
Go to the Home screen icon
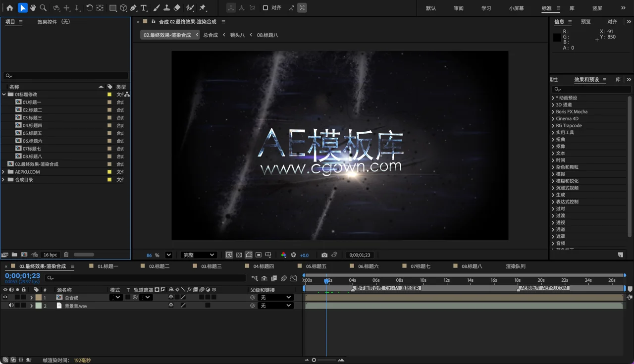pos(9,8)
